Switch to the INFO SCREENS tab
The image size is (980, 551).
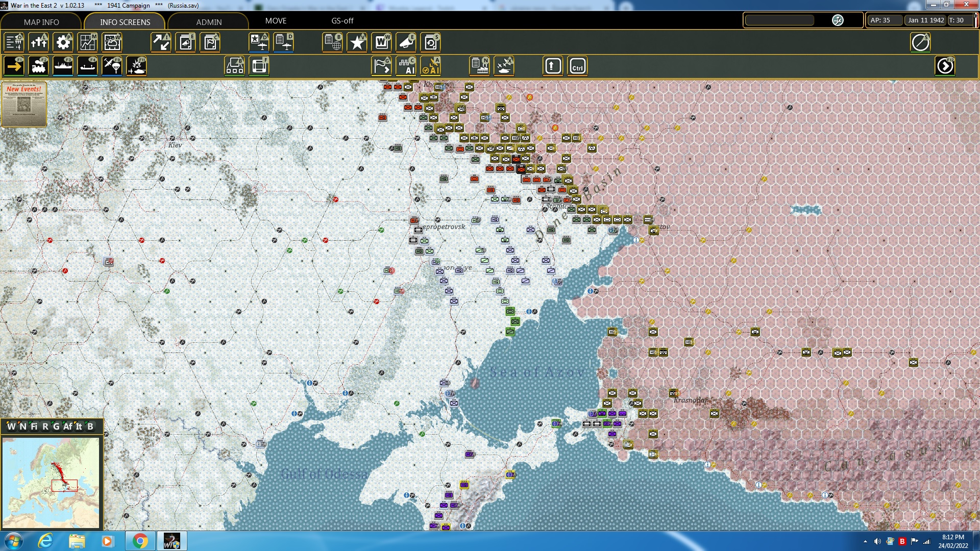[x=125, y=22]
